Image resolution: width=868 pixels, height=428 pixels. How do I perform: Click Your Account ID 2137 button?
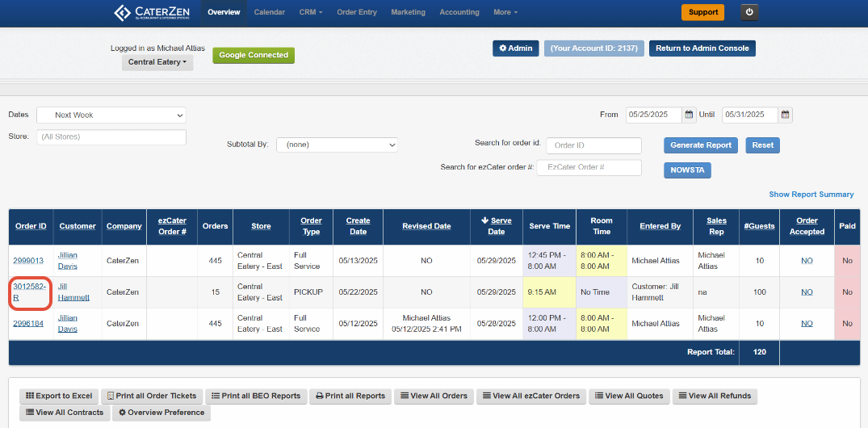point(593,48)
